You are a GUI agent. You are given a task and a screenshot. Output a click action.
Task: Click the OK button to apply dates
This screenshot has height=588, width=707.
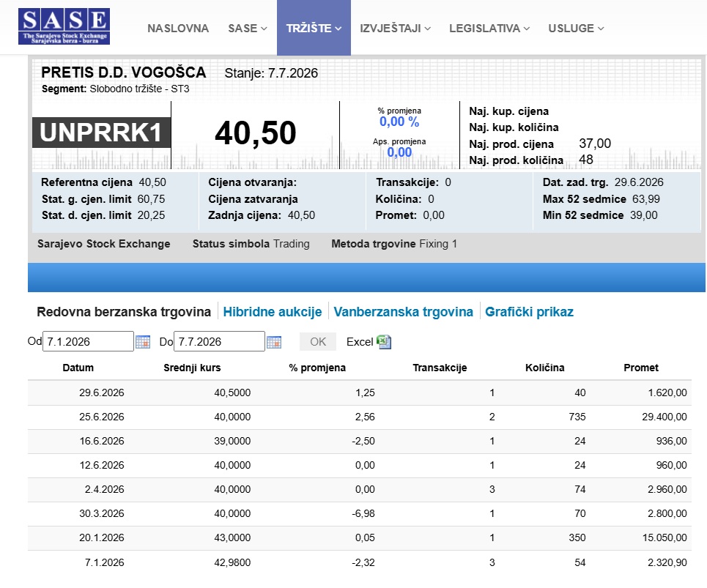318,341
